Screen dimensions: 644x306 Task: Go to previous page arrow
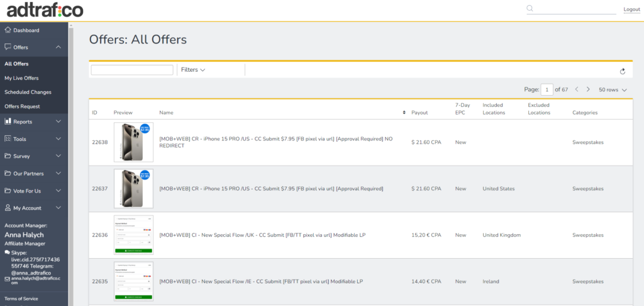(x=577, y=89)
